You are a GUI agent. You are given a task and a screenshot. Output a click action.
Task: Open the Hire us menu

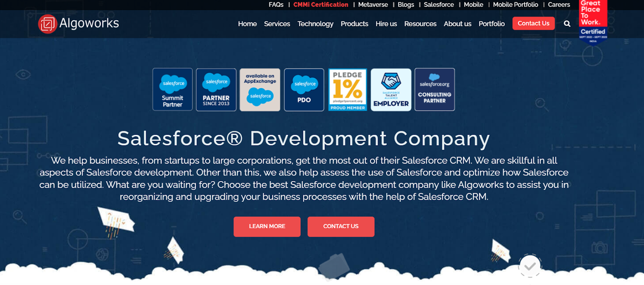pos(386,24)
